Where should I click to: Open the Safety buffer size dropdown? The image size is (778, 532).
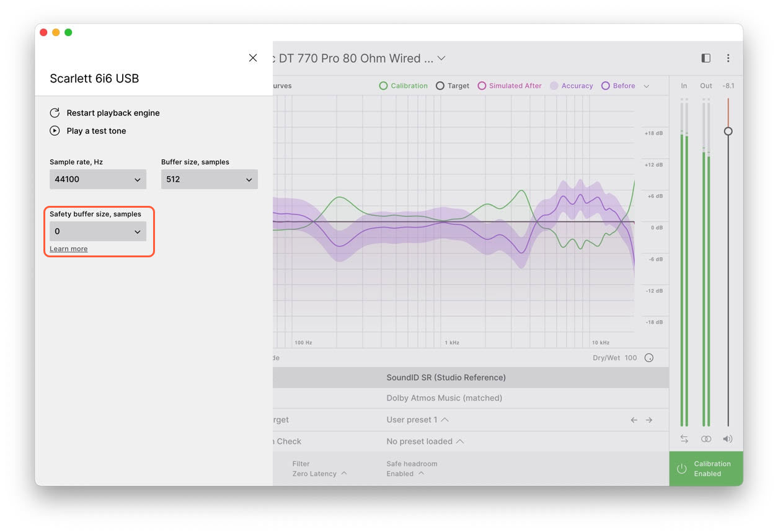[98, 231]
